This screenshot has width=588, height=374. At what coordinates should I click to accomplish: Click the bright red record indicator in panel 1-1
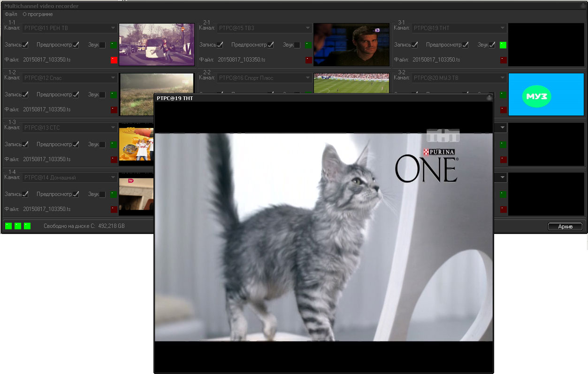click(x=114, y=60)
